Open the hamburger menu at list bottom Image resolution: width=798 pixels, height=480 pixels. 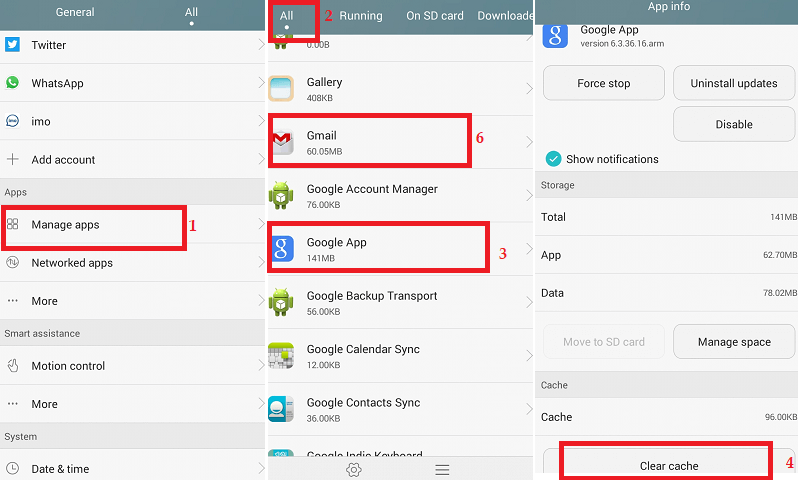[x=442, y=469]
